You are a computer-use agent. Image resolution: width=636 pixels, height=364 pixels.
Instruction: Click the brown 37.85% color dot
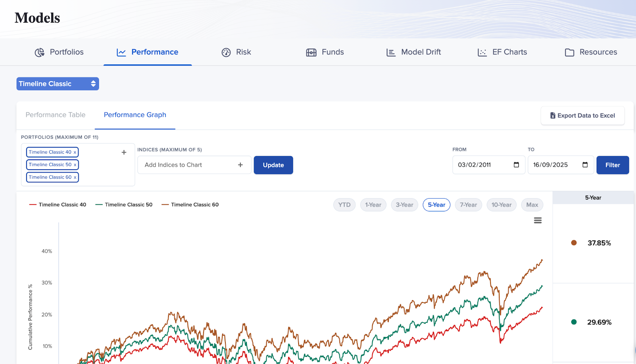574,243
